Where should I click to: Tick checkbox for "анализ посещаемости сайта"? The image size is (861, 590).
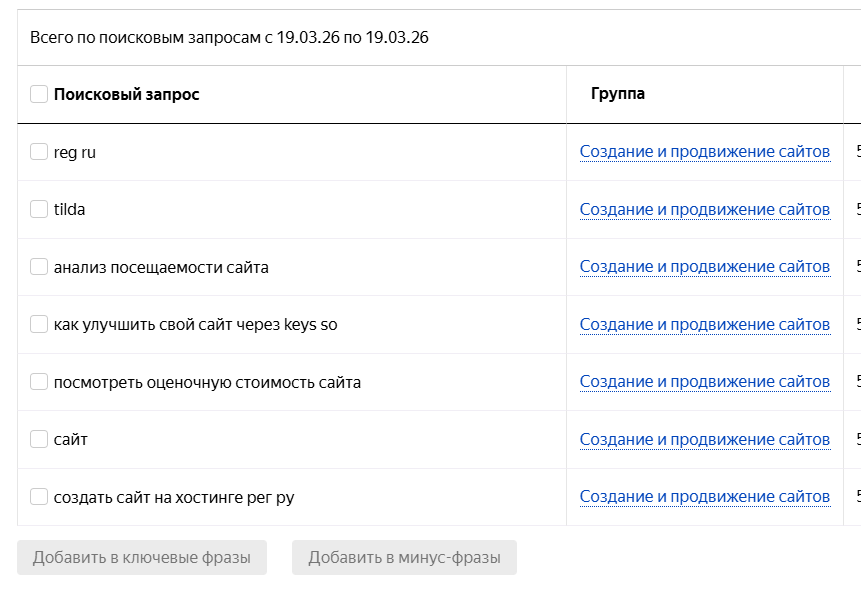pos(39,267)
